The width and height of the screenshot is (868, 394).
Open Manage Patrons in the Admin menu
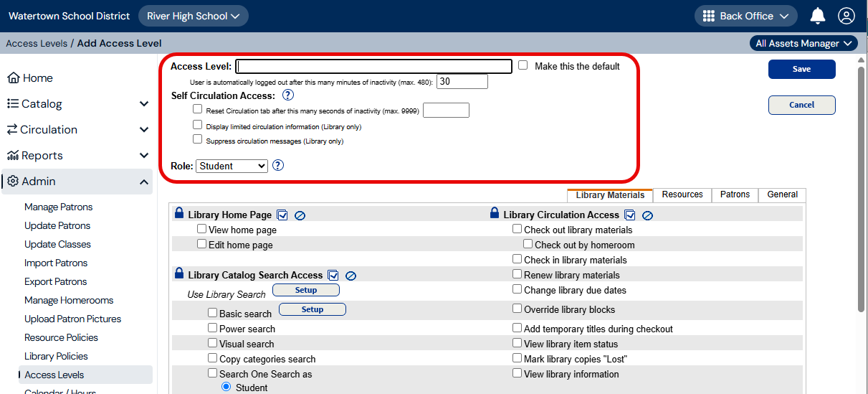coord(58,207)
